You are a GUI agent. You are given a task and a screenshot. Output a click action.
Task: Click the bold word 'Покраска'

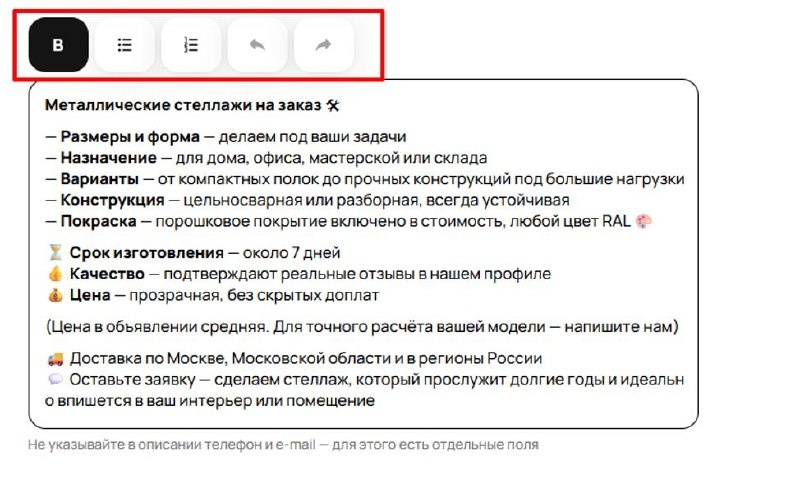(98, 221)
